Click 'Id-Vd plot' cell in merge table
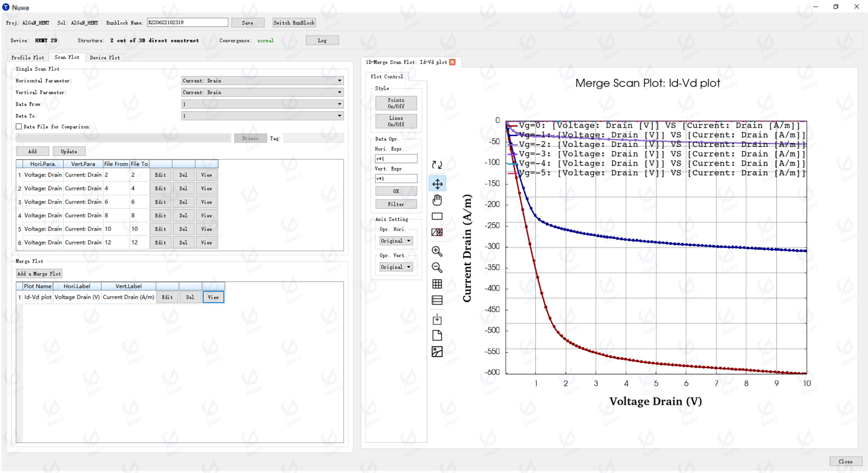Screen dimensions: 868x473 [38, 297]
